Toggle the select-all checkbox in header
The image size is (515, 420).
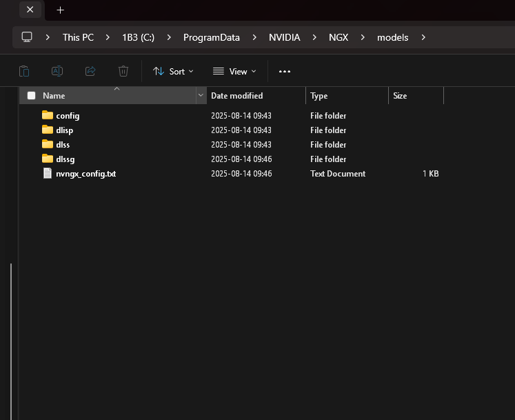[31, 96]
